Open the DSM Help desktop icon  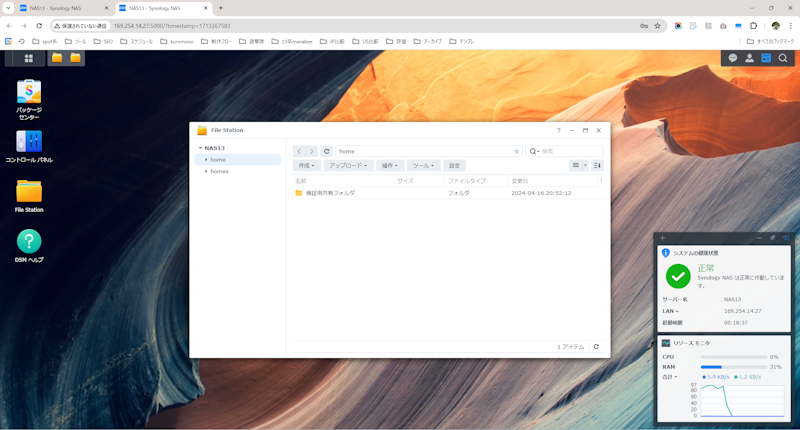[x=29, y=245]
